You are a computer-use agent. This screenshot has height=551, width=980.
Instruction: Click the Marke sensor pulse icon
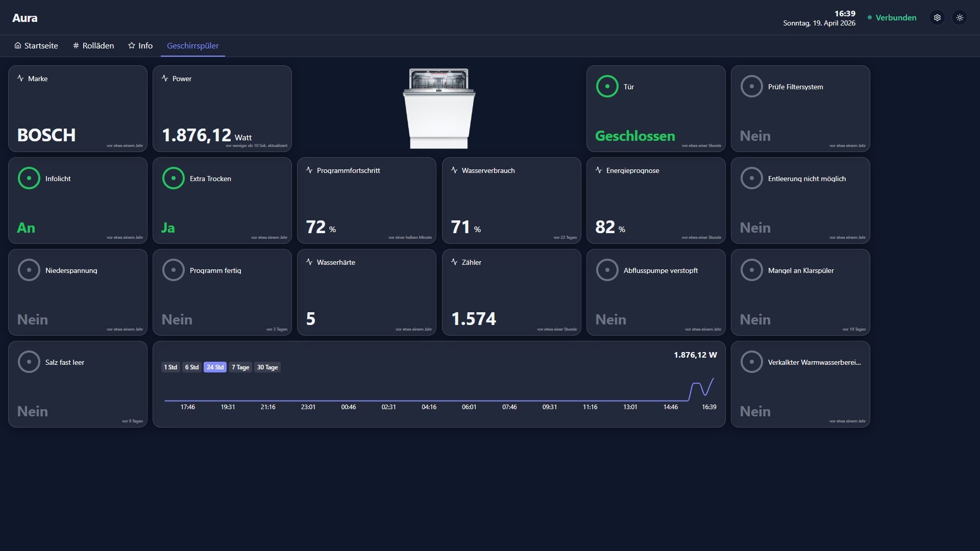pos(20,78)
